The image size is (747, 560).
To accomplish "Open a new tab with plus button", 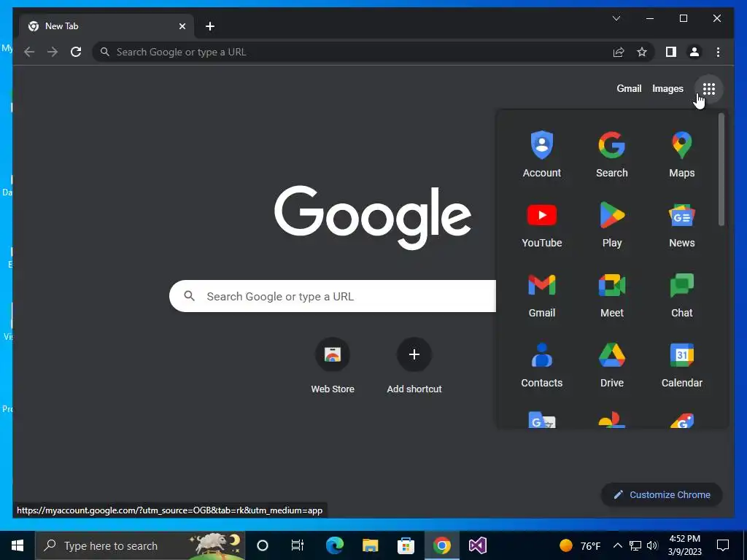I will (x=210, y=26).
